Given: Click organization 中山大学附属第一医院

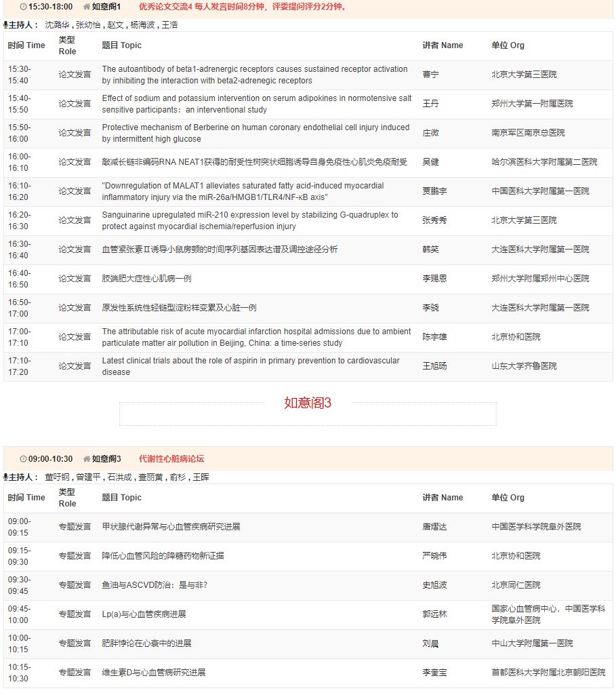Looking at the screenshot, I should coord(532,643).
